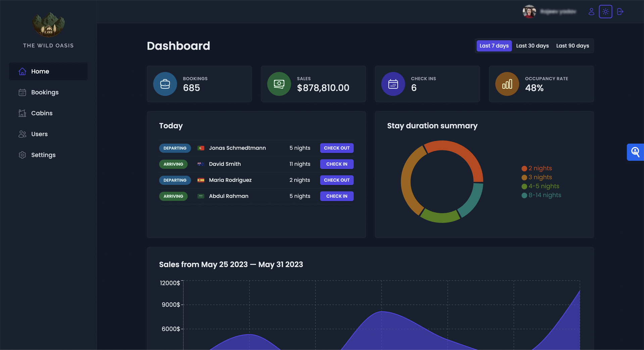Click guest name Abdul Rahman
The image size is (644, 350).
(x=229, y=196)
